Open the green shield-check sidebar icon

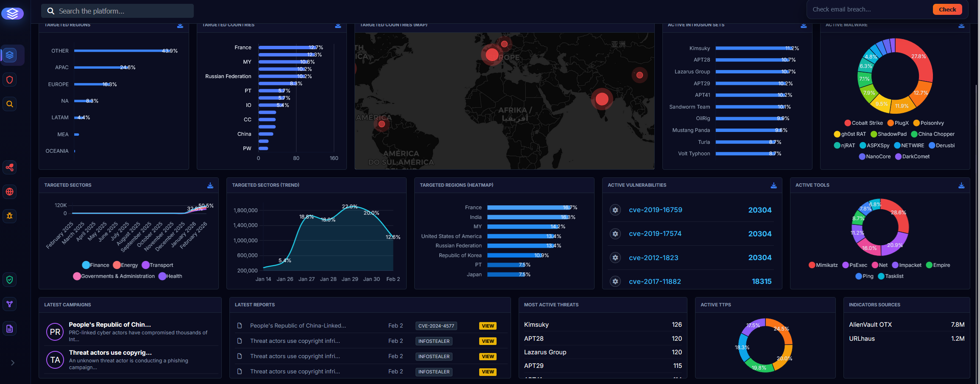point(10,280)
